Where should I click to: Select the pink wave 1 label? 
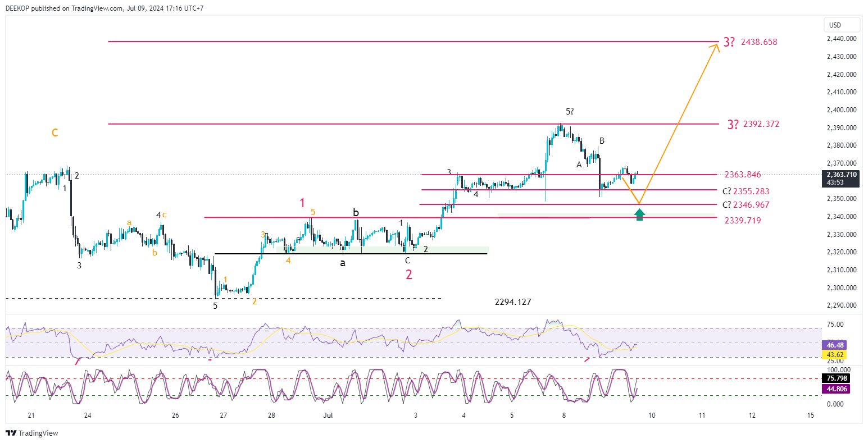click(302, 203)
